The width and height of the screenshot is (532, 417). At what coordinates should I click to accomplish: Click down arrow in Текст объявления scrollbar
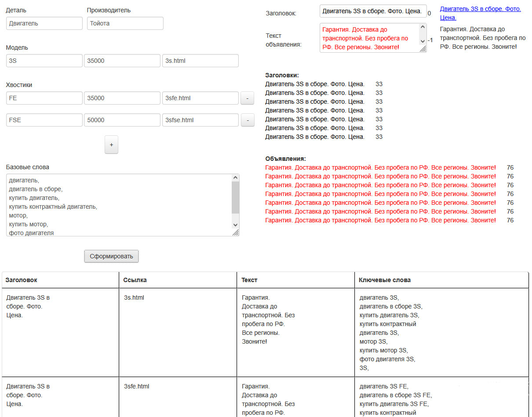click(423, 41)
